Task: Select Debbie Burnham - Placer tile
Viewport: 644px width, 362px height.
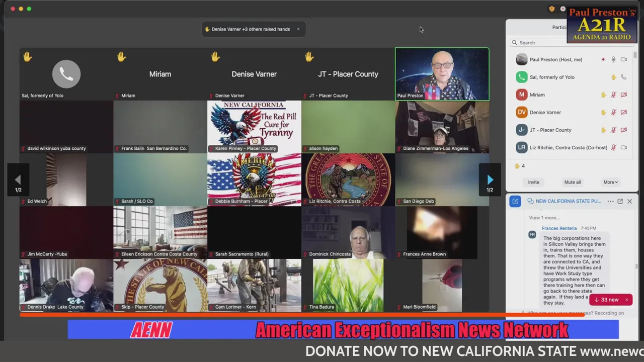Action: click(254, 179)
